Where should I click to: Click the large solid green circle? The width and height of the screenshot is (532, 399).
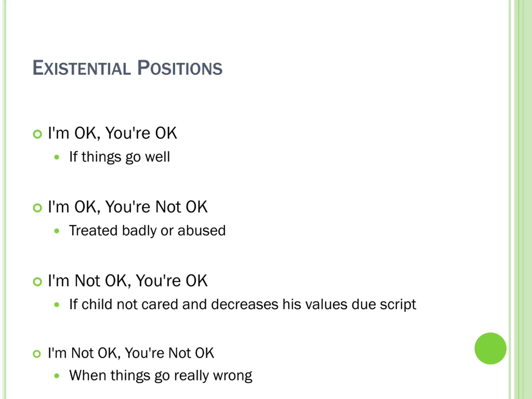[490, 349]
